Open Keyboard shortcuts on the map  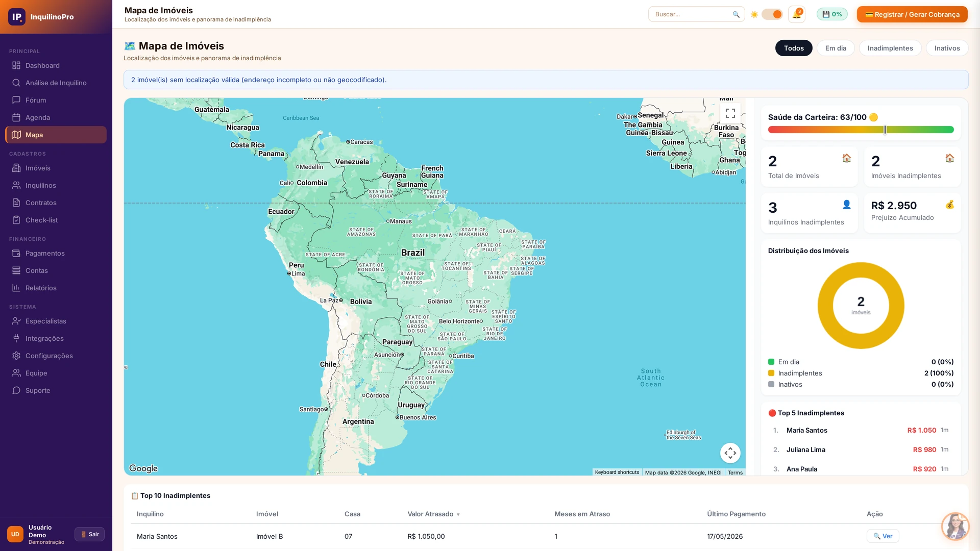pos(617,472)
